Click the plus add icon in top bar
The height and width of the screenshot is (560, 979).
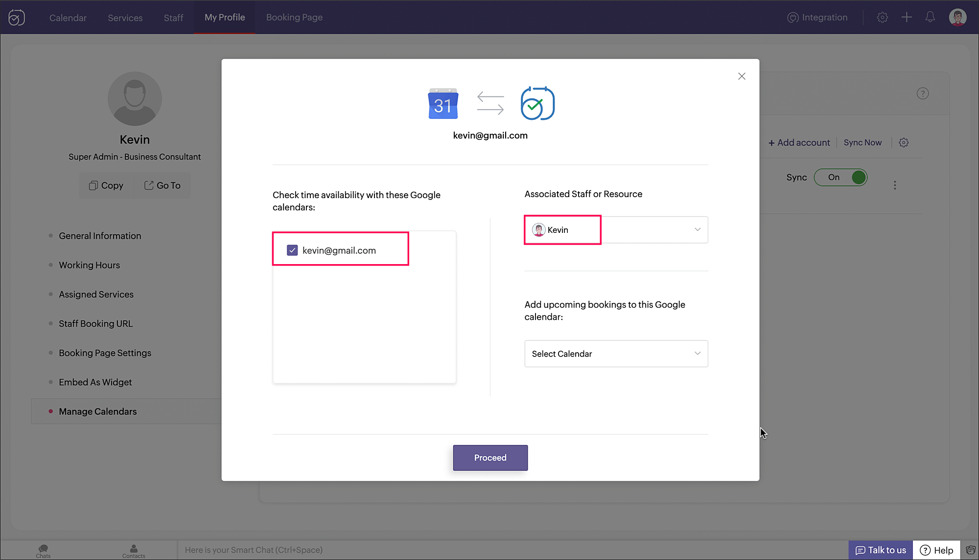tap(907, 18)
